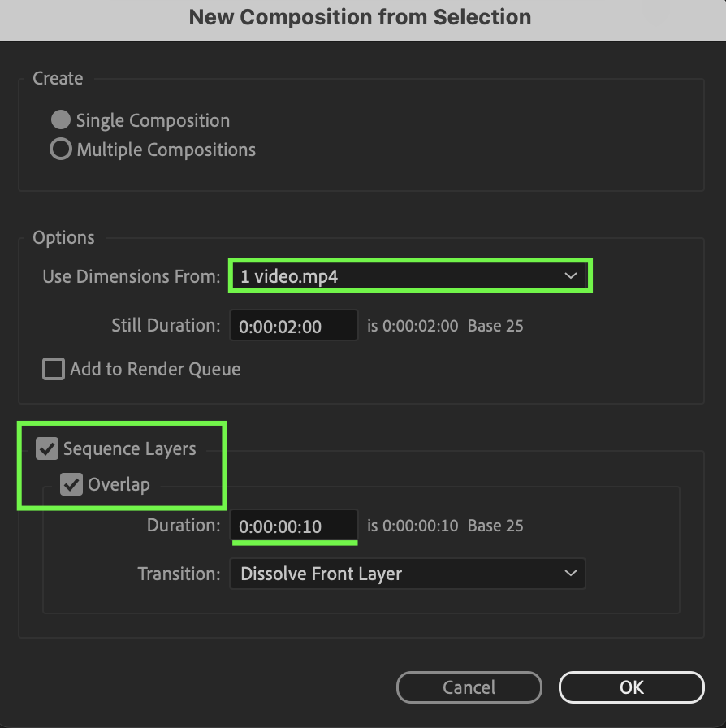Uncheck the Sequence Layers checkbox
This screenshot has width=726, height=728.
[47, 448]
